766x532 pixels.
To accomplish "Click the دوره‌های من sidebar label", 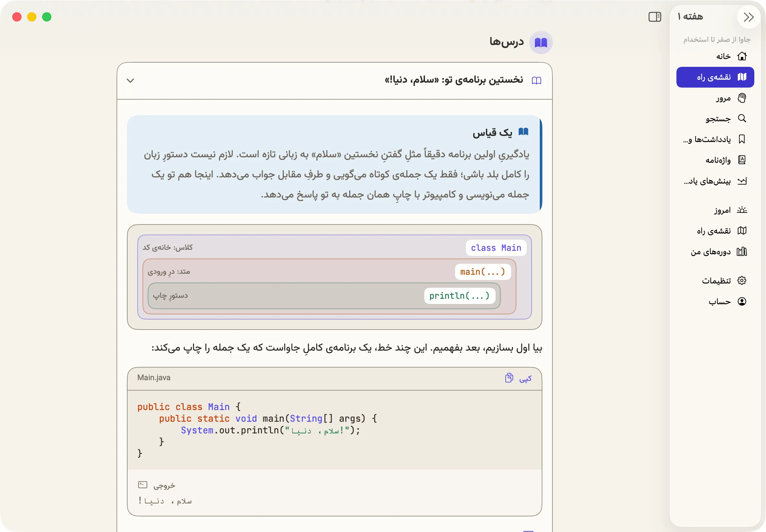I will (710, 252).
